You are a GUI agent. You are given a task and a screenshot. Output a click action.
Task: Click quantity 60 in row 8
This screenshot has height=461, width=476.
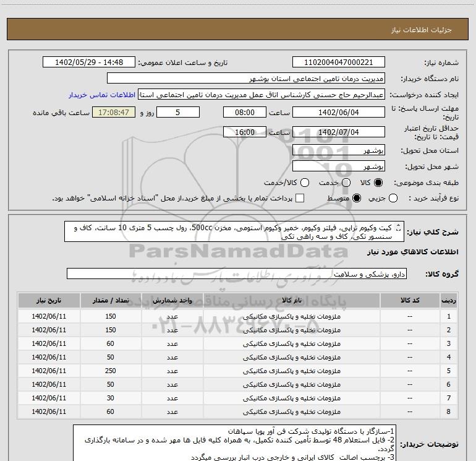pos(111,411)
